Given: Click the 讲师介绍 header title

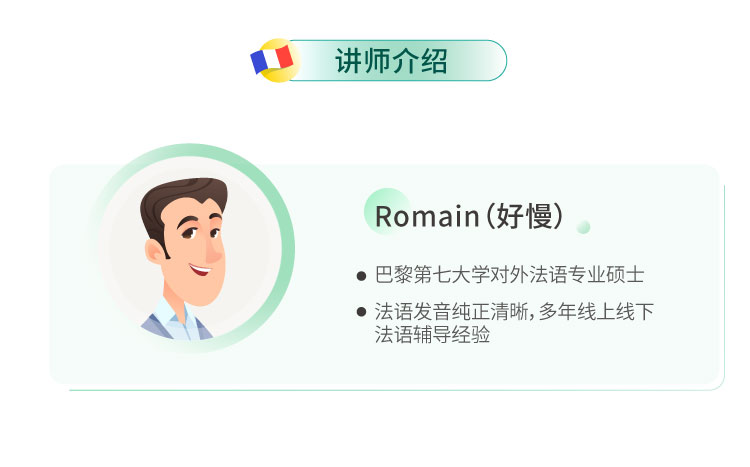Looking at the screenshot, I should pos(391,60).
